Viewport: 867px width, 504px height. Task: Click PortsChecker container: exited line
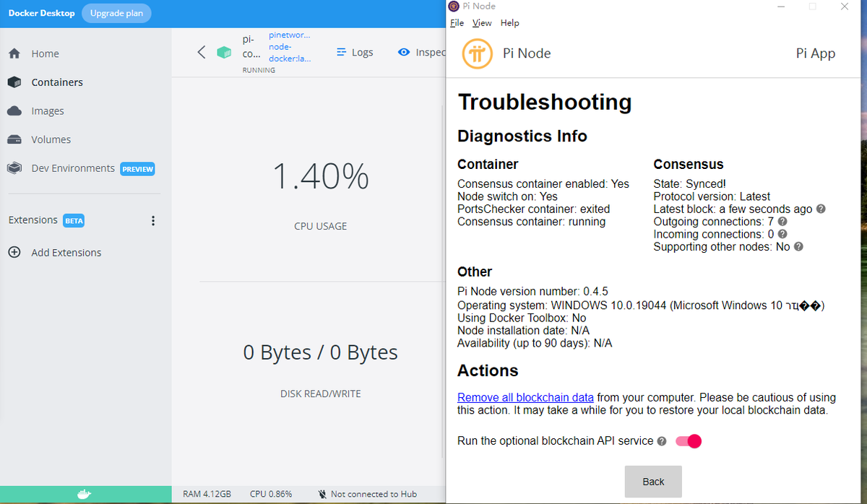click(533, 209)
